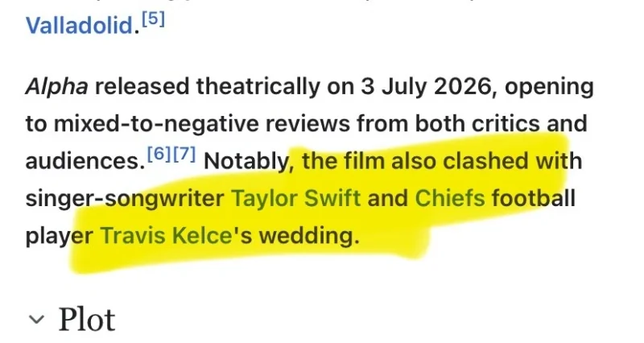Open citation reference 5
644x343 pixels.
click(x=153, y=19)
